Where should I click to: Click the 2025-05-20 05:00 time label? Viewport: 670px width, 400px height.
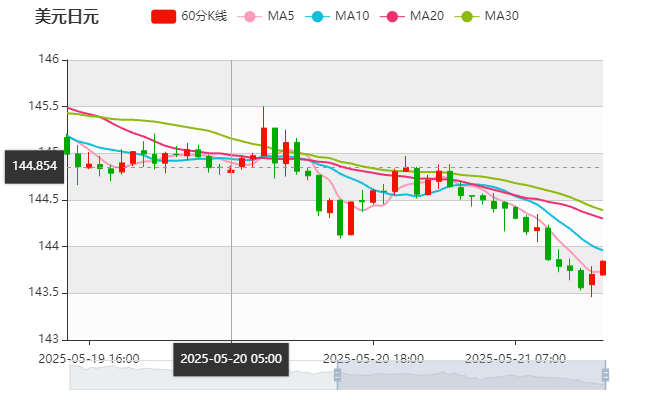[231, 359]
